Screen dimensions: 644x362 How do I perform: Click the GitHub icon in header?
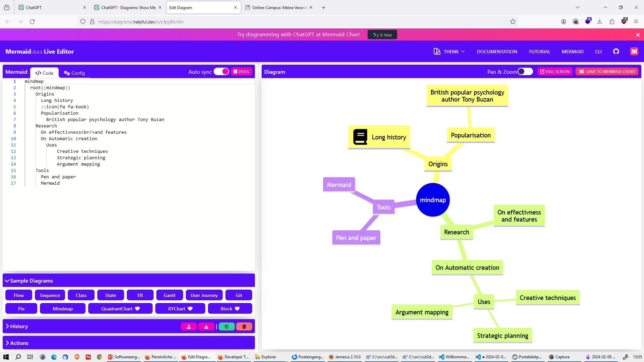[616, 51]
